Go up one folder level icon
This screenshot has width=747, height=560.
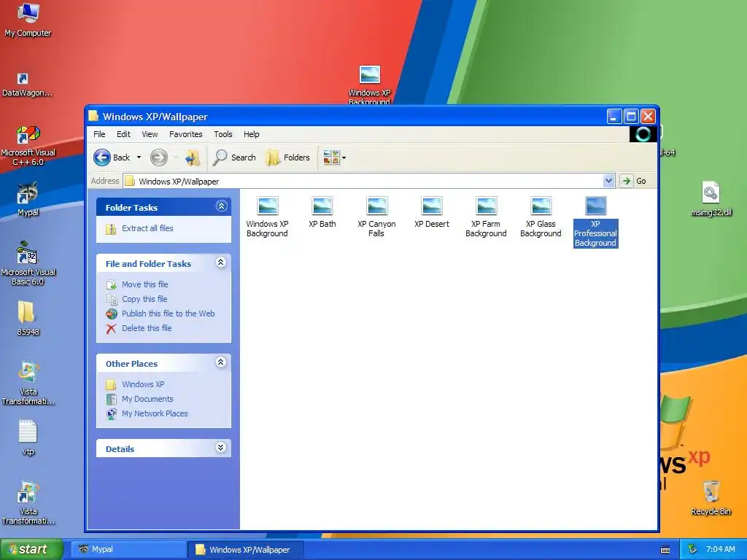click(193, 157)
